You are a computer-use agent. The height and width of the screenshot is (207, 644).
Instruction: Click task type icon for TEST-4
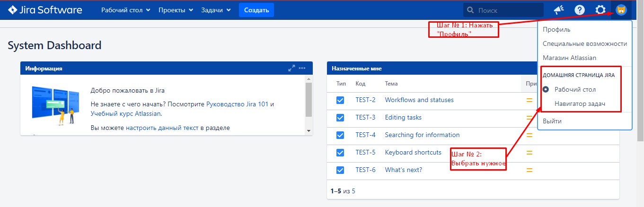340,135
